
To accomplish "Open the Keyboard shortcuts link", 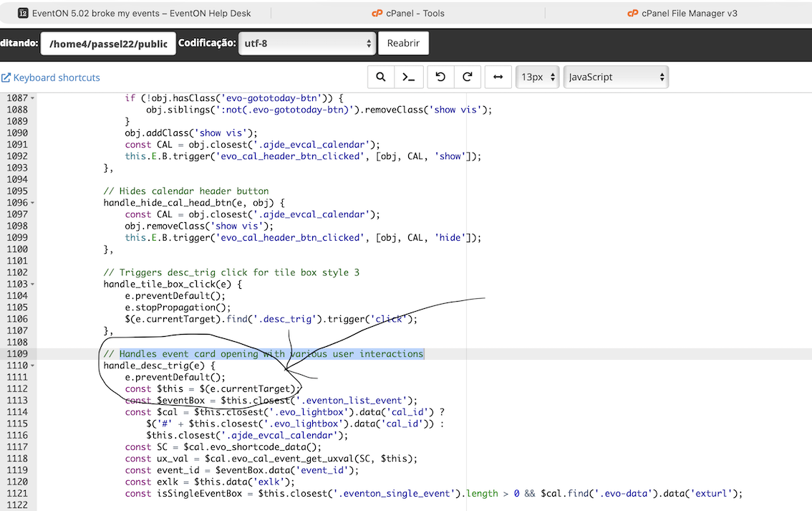I will tap(57, 77).
